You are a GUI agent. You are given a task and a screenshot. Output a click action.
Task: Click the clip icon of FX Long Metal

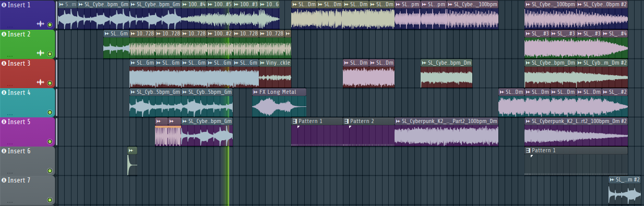pos(256,92)
